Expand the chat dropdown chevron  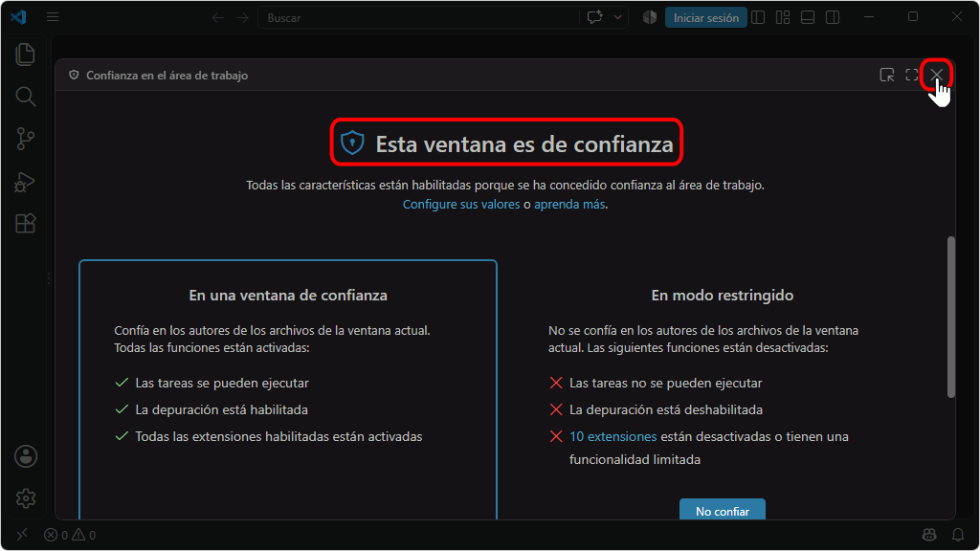point(617,17)
